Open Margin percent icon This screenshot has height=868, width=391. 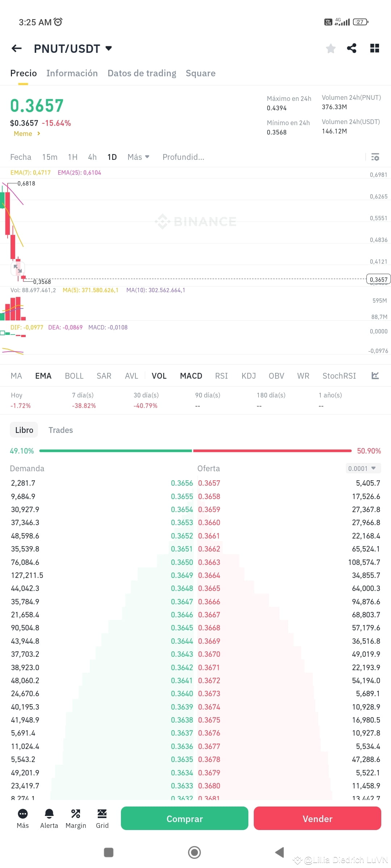pos(76,819)
